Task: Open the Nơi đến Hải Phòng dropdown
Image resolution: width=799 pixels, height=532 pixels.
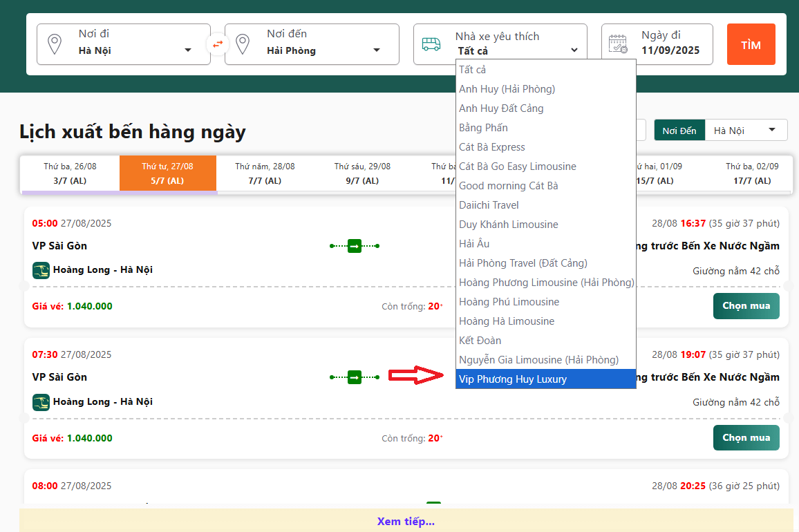Action: (323, 50)
